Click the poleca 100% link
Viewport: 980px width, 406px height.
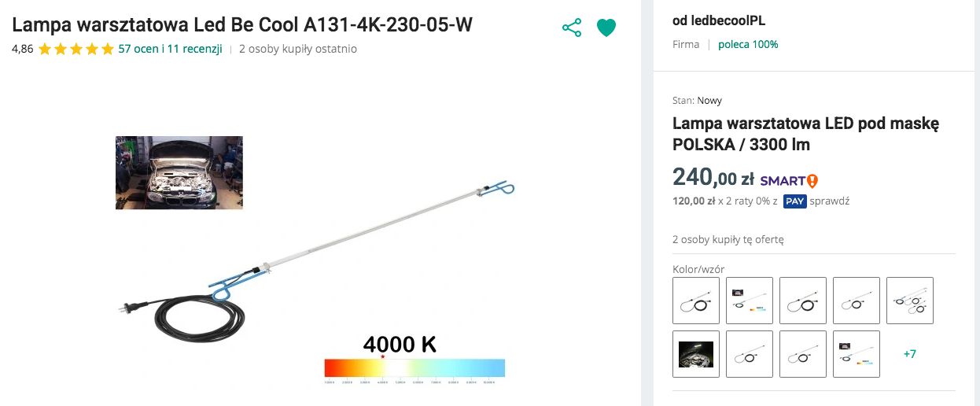tap(748, 44)
